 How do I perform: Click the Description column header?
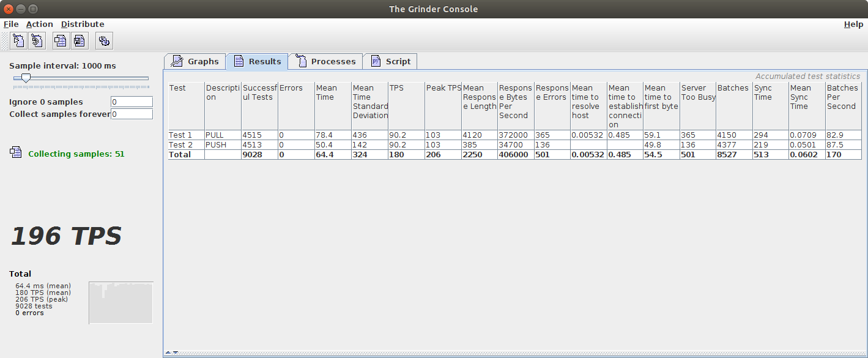pyautogui.click(x=223, y=106)
